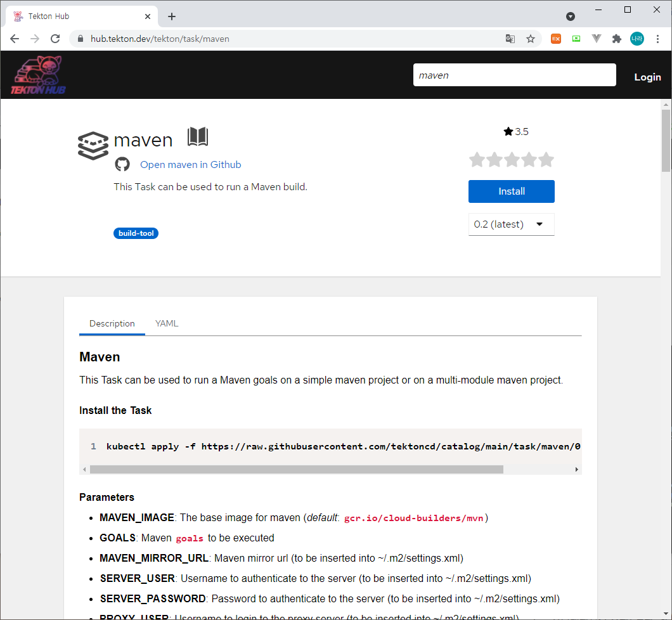
Task: Click the page scroll-down arrow
Action: (666, 614)
